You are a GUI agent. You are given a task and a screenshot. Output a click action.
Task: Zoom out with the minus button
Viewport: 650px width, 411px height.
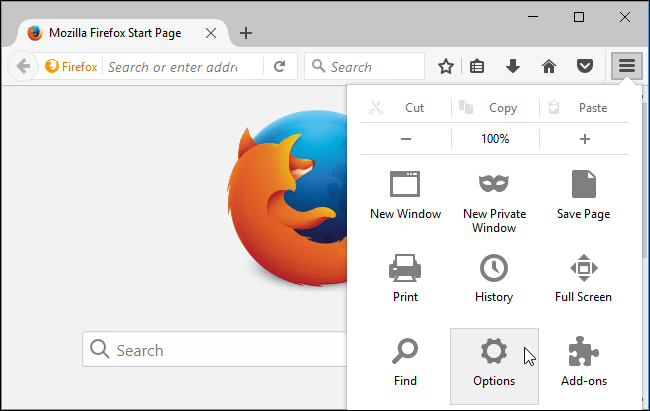[406, 139]
